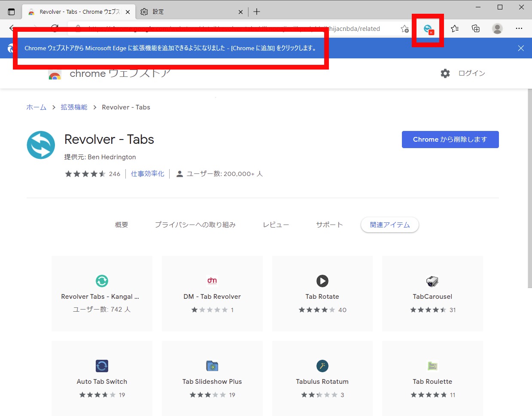Close the Revolver - Tabs browser tab
This screenshot has width=532, height=416.
click(128, 12)
